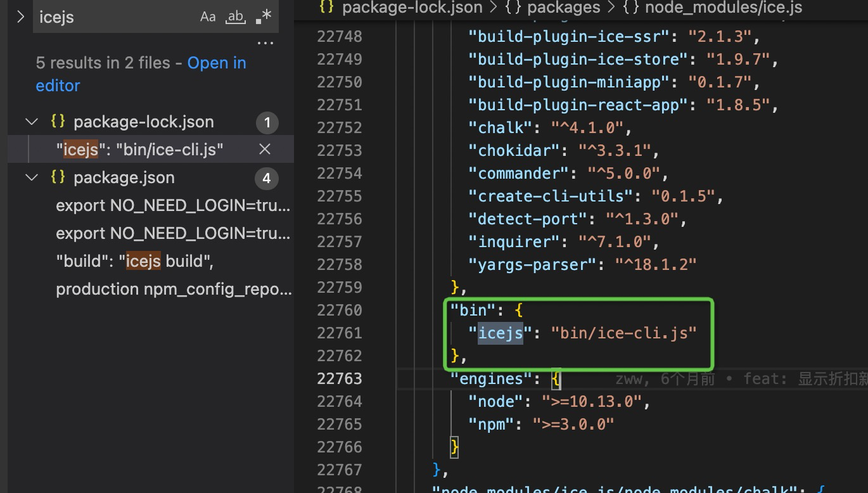This screenshot has height=493, width=868.
Task: Collapse package.json search results
Action: (32, 177)
